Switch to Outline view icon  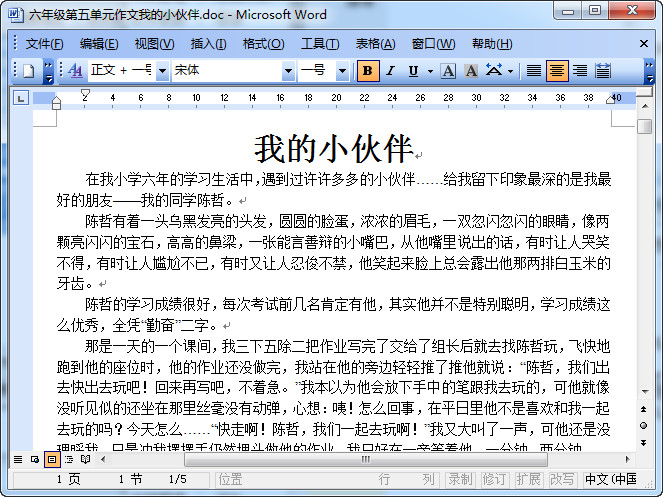(68, 459)
